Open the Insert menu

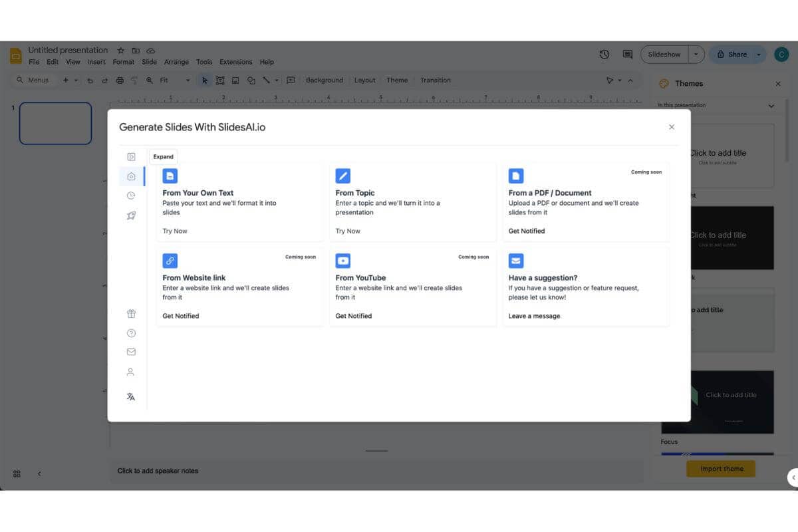[96, 62]
